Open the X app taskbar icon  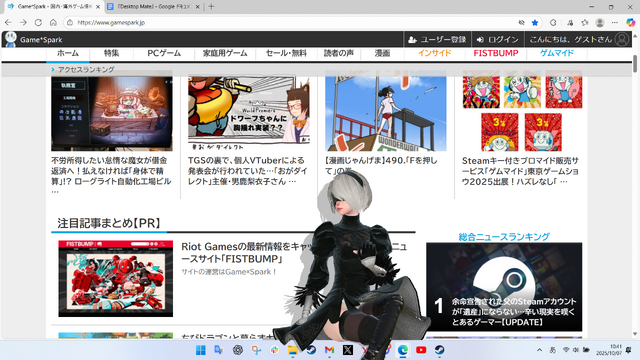(x=348, y=350)
